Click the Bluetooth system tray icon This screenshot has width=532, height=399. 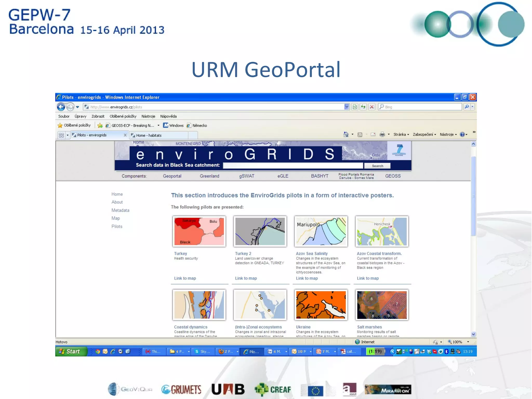tap(446, 351)
